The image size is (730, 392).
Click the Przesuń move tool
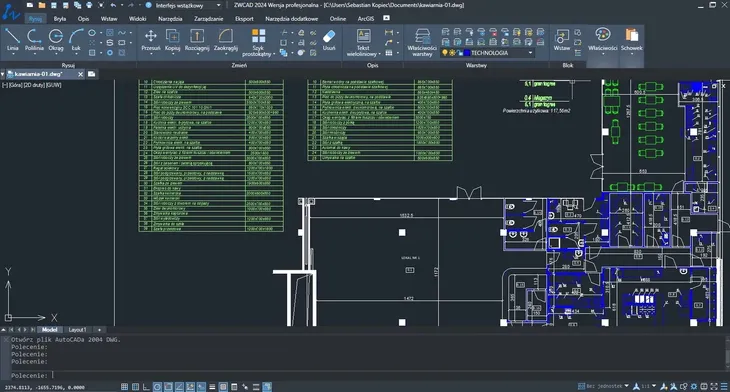coord(151,39)
